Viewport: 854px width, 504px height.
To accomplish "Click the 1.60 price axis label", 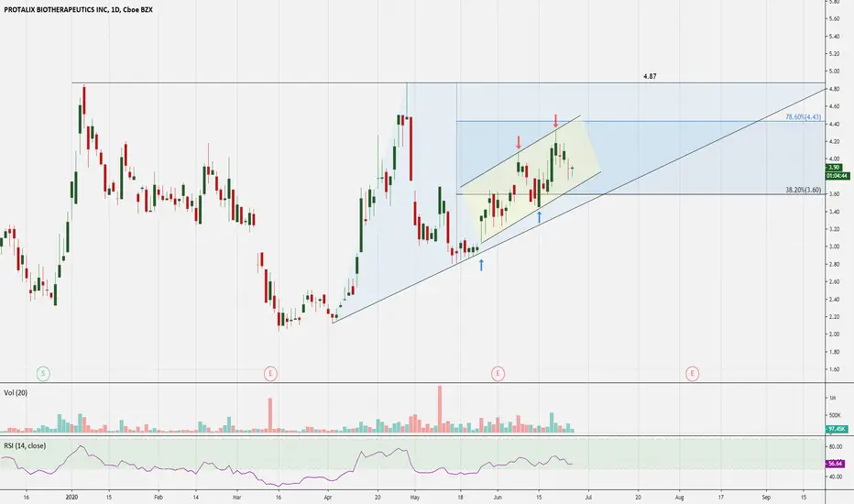I will pyautogui.click(x=833, y=369).
